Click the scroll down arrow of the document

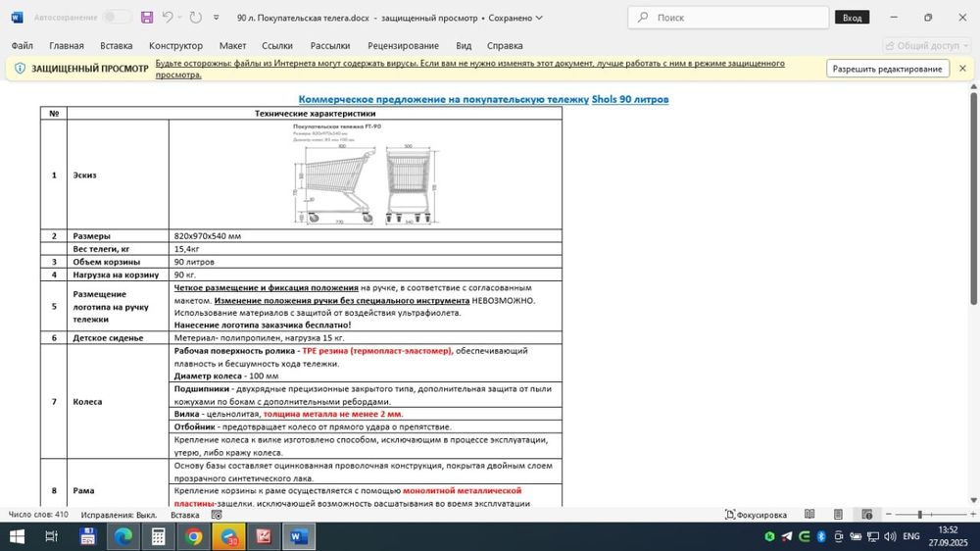tap(973, 500)
